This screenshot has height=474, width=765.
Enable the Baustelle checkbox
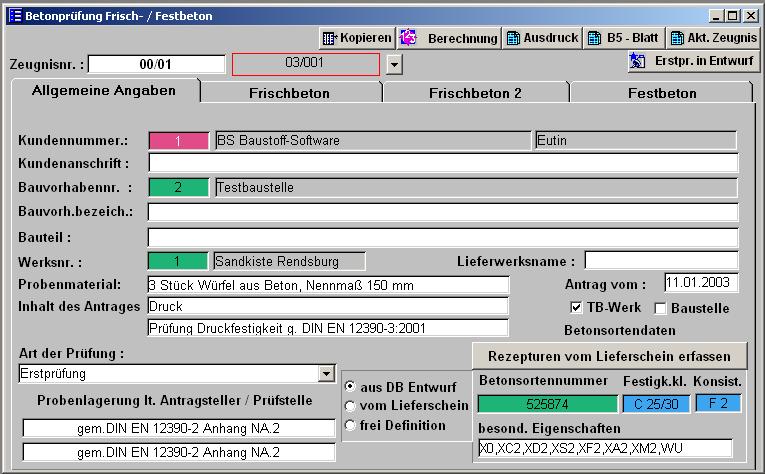coord(660,308)
